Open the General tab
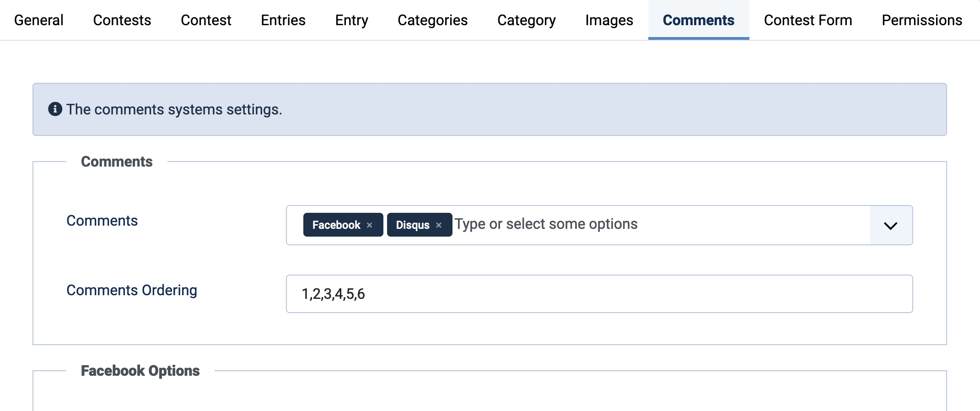 click(x=39, y=20)
